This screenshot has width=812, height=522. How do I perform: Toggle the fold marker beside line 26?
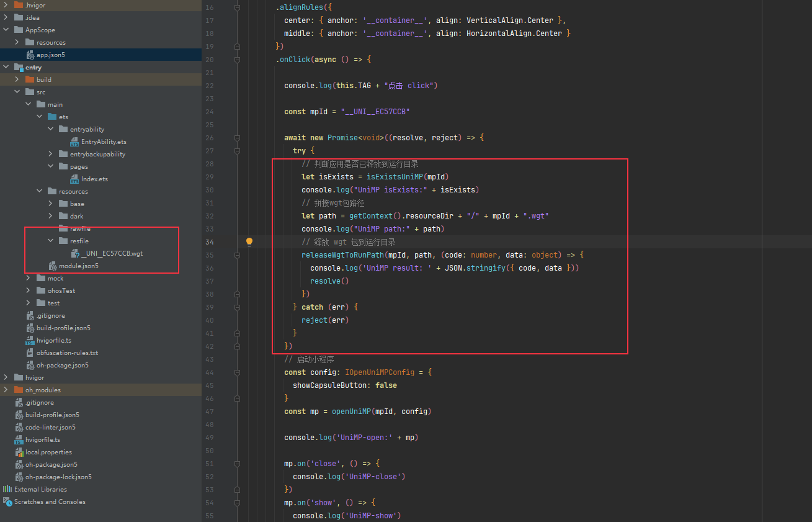[x=237, y=138]
